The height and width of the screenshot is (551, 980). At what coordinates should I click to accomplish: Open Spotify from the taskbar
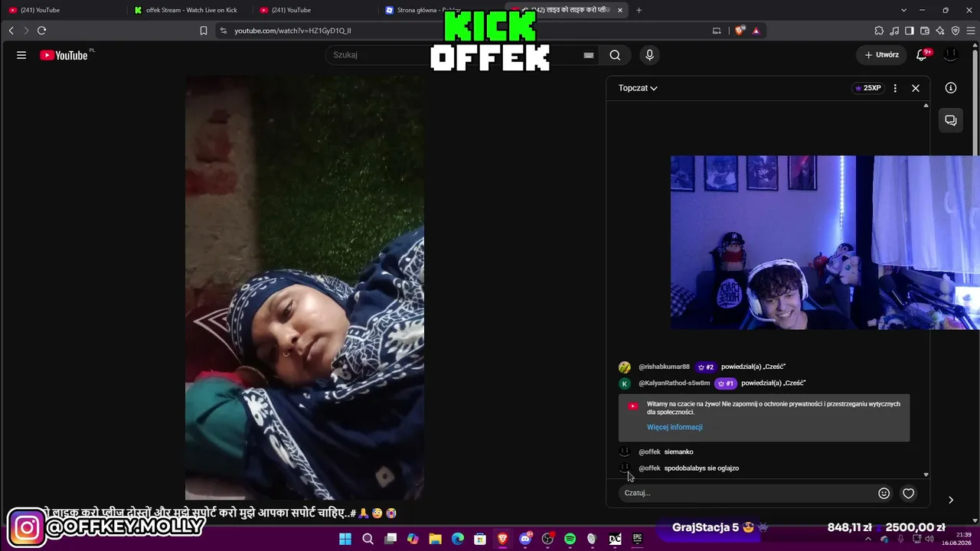pos(570,539)
